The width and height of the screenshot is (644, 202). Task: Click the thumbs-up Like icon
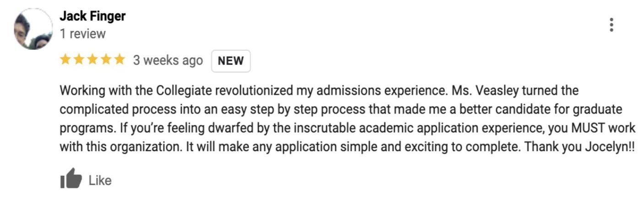[71, 179]
